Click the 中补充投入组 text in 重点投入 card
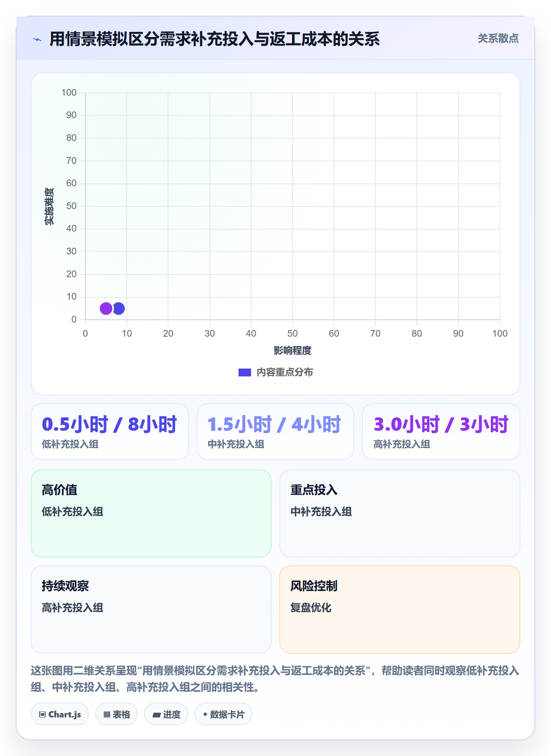Screen dimensions: 551x756 tap(321, 511)
